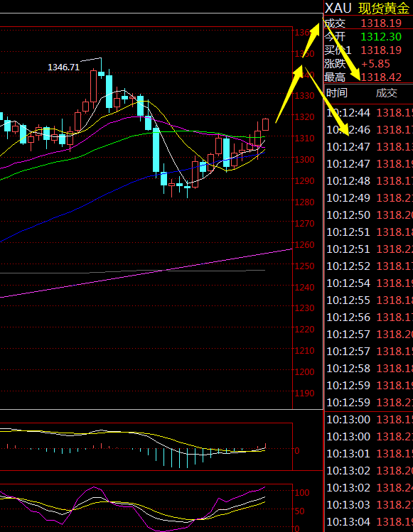The image size is (413, 532).
Task: Click the 1250 price axis label
Action: pos(305,266)
